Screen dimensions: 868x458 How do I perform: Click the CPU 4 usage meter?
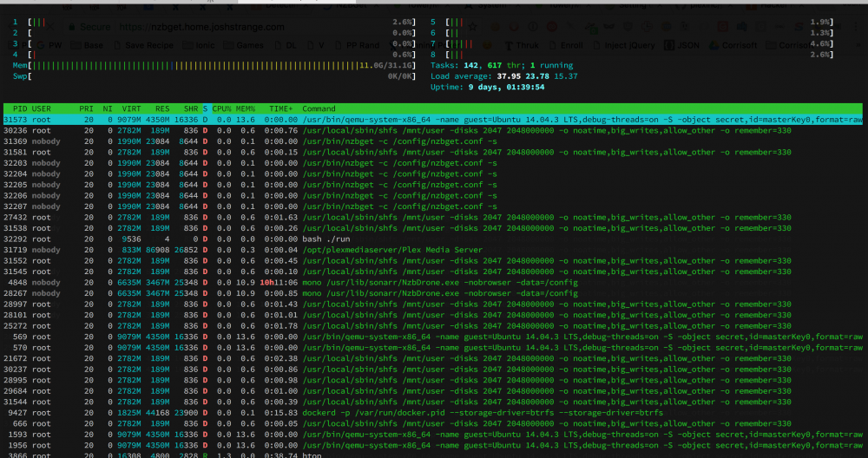point(214,55)
